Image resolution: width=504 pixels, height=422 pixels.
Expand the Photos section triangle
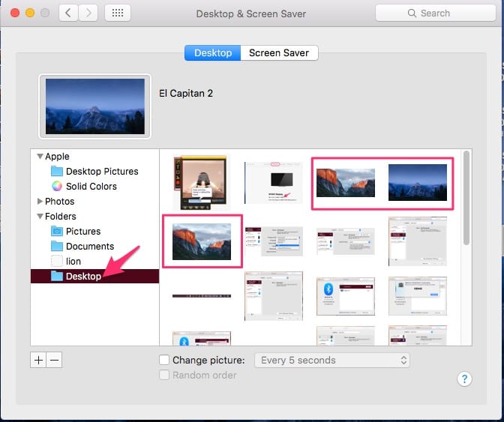tap(40, 202)
